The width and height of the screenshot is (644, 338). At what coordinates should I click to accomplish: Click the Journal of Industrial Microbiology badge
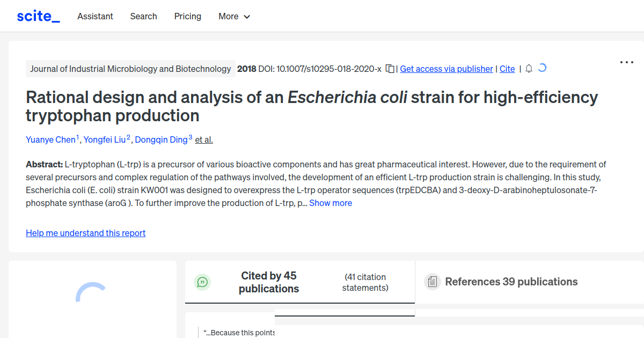click(x=130, y=69)
